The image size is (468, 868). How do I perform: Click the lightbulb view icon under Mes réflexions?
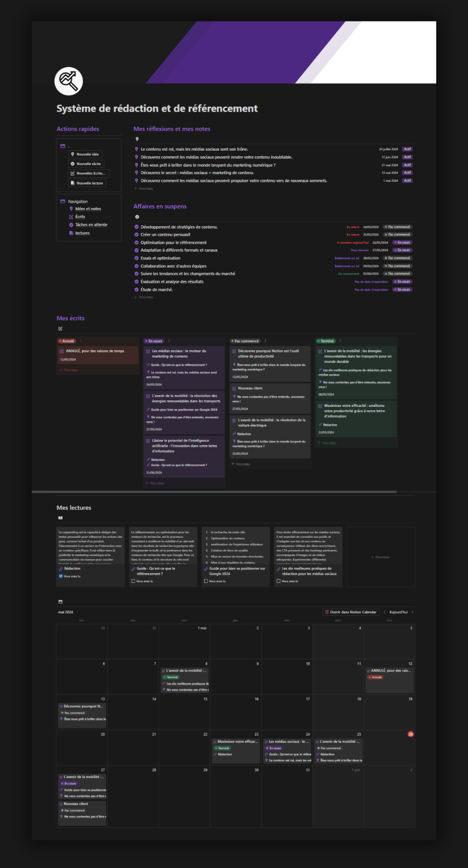click(x=137, y=139)
